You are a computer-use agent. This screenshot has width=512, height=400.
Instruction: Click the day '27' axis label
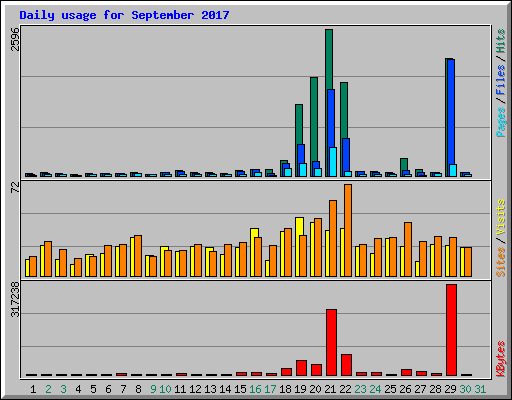point(420,389)
